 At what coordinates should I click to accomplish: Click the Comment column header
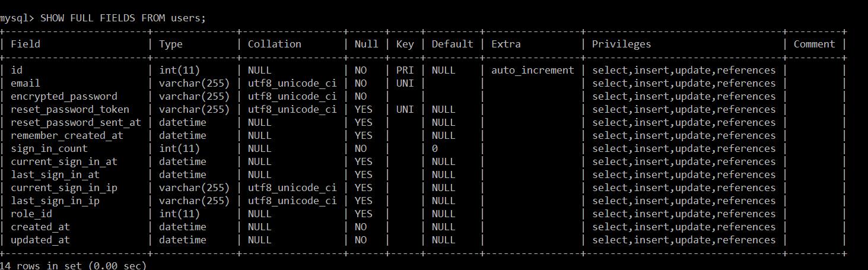pyautogui.click(x=814, y=44)
